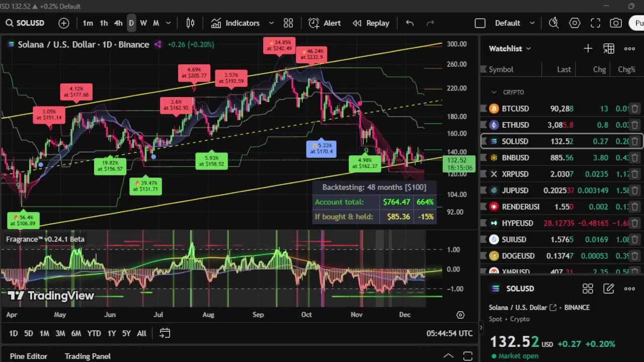Screen dimensions: 644x362
Task: Expand the bottom panel with chevron arrow
Action: 448,356
